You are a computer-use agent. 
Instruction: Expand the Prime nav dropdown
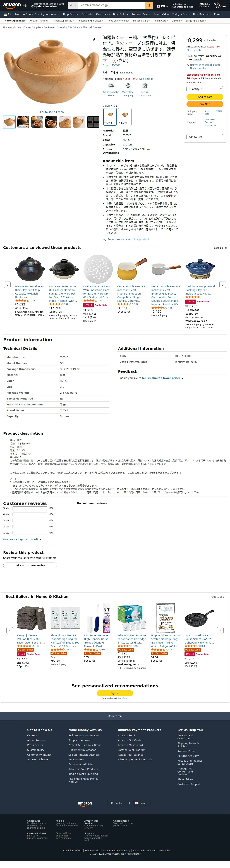point(219,14)
